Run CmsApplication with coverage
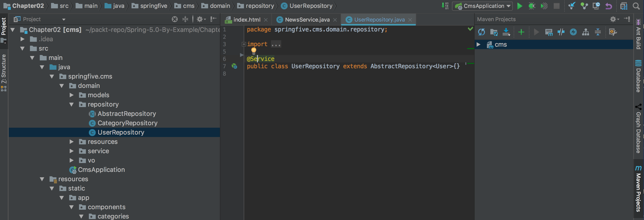 (x=544, y=6)
